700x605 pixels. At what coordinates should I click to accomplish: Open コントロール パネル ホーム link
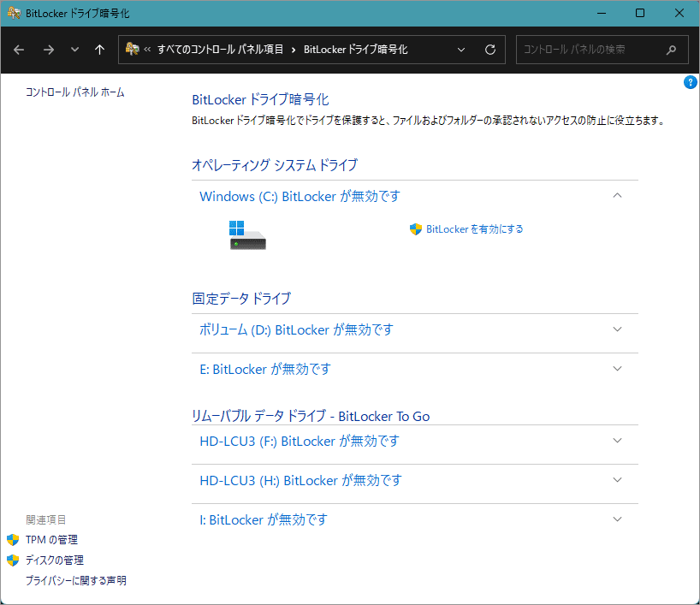(75, 92)
